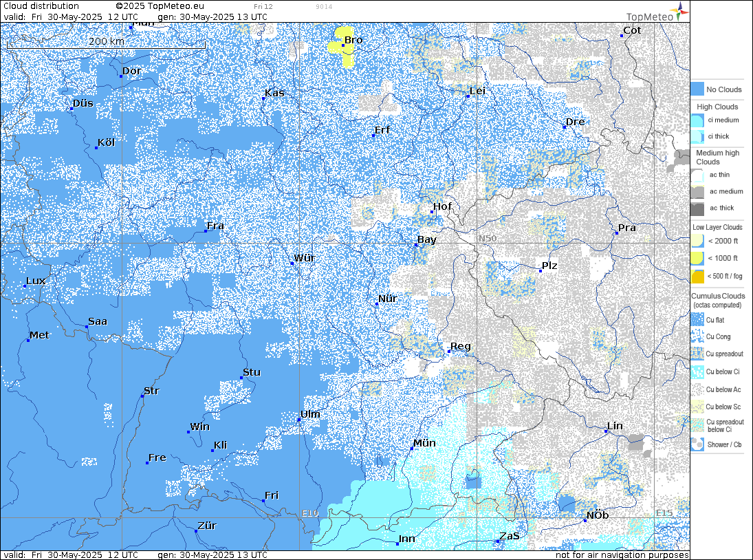Click the Lin city label
Viewport: 753px width, 560px height.
click(615, 426)
